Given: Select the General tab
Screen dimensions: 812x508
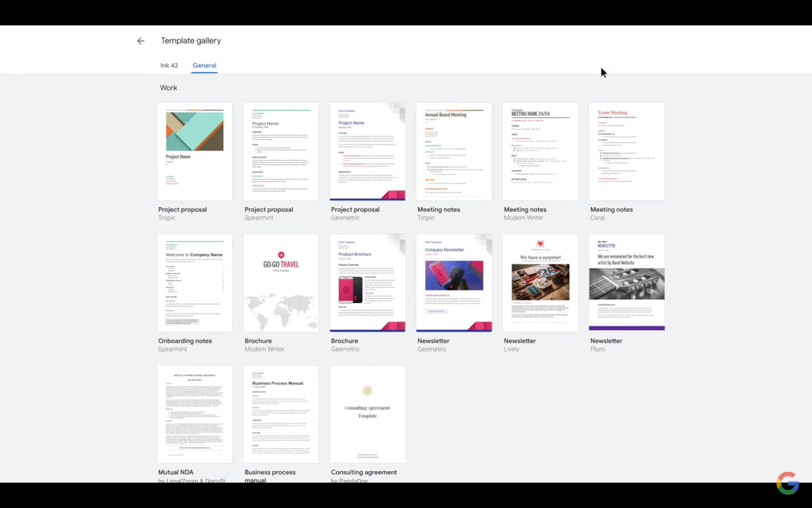Looking at the screenshot, I should (204, 65).
